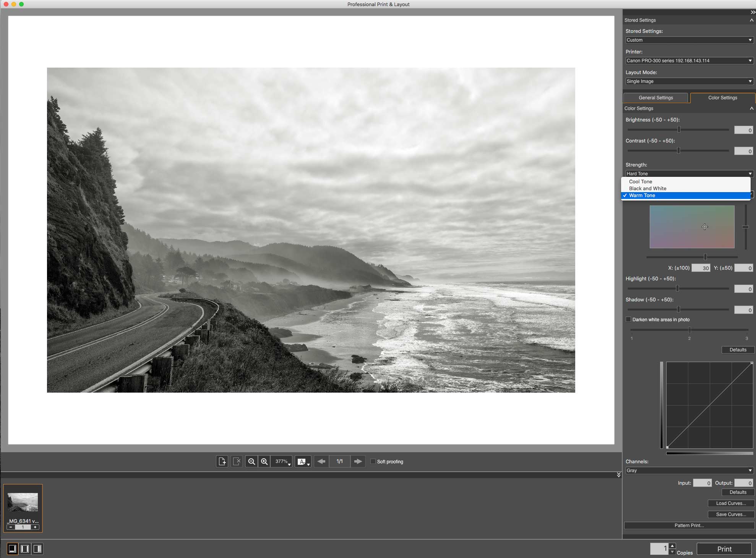Click the Brightness slider handle
The height and width of the screenshot is (558, 756).
pos(679,130)
